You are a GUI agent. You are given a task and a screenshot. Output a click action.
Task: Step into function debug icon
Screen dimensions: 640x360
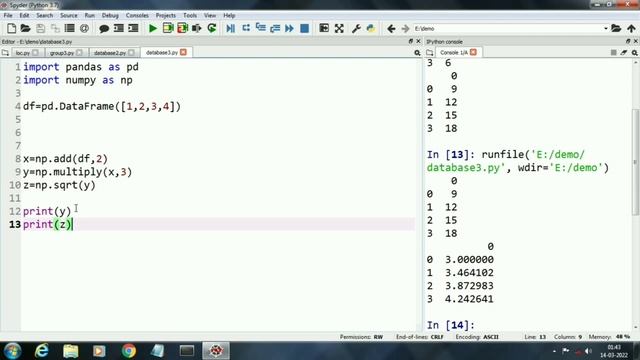click(260, 28)
